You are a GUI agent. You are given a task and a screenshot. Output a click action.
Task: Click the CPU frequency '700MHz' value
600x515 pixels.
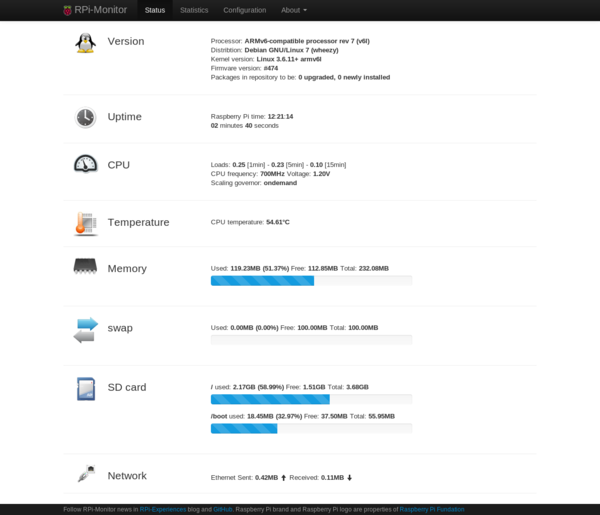(272, 174)
